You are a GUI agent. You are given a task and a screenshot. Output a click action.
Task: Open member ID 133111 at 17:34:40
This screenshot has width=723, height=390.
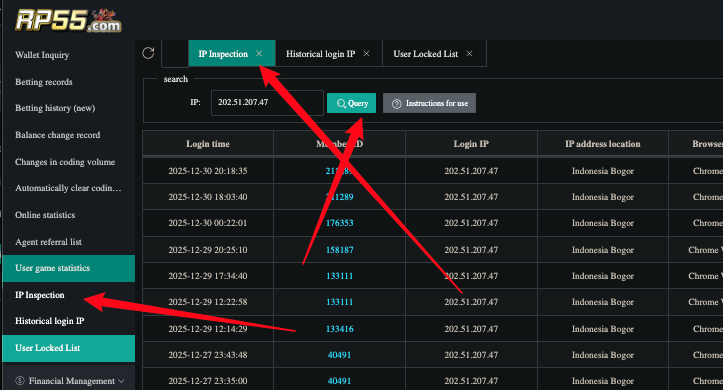pos(339,276)
